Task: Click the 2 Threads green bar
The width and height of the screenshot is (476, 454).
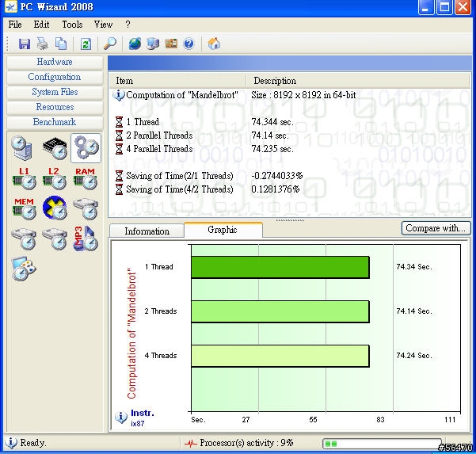Action: (x=280, y=311)
